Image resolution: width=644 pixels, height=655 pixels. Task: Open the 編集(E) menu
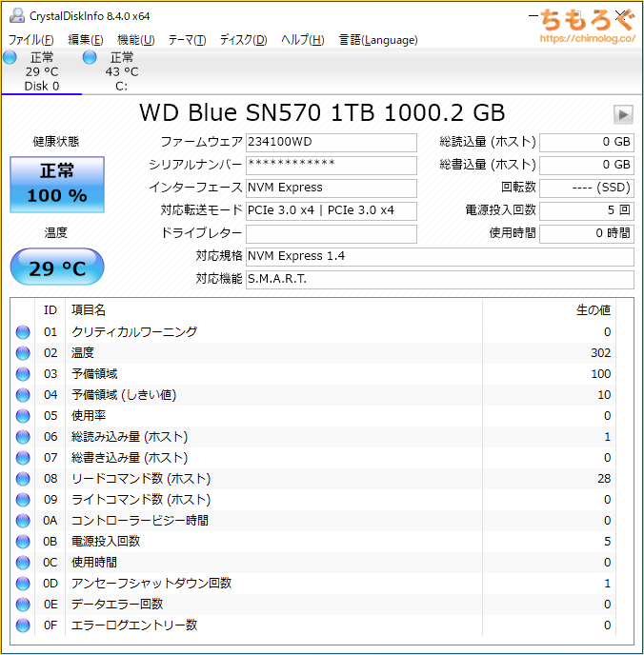86,40
